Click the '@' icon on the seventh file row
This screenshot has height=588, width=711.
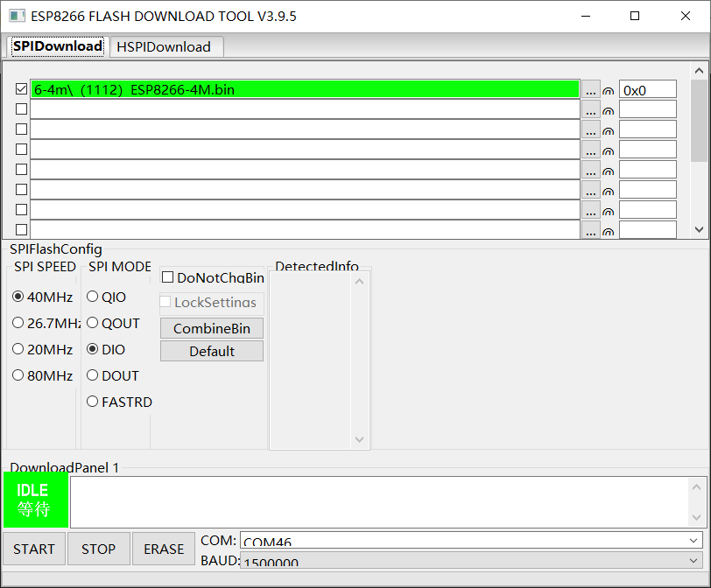[x=608, y=212]
